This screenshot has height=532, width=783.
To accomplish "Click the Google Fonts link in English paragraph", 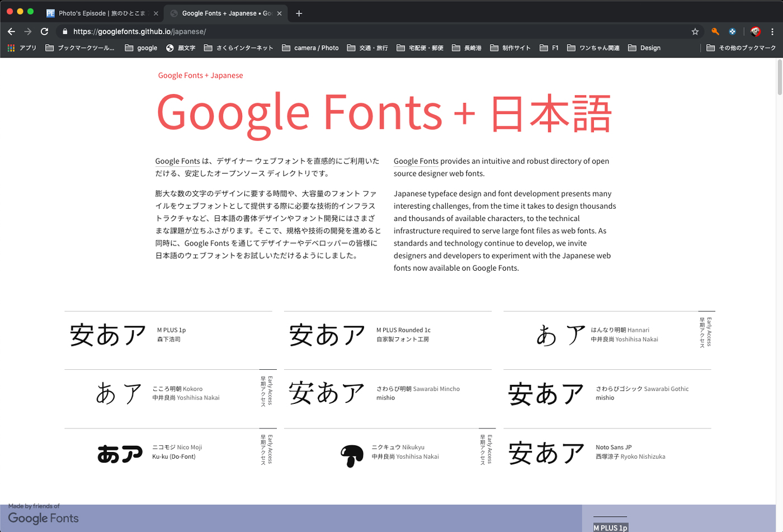I will (x=416, y=161).
